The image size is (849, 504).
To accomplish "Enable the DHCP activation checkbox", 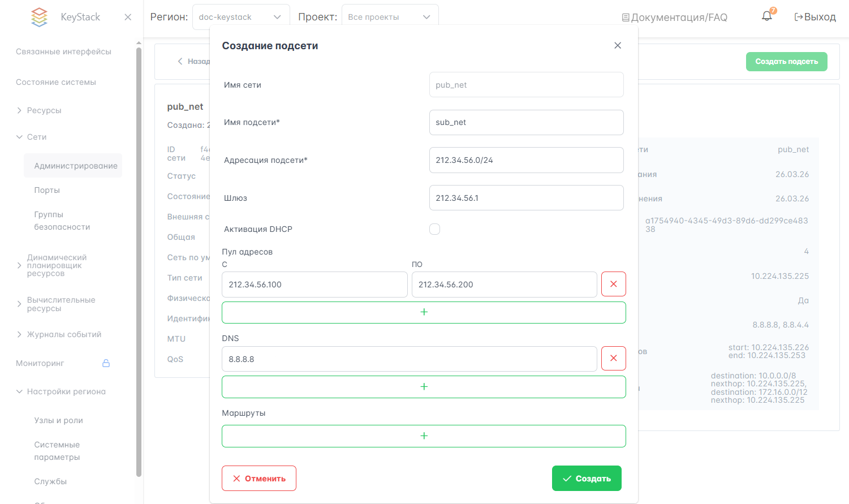I will point(434,229).
